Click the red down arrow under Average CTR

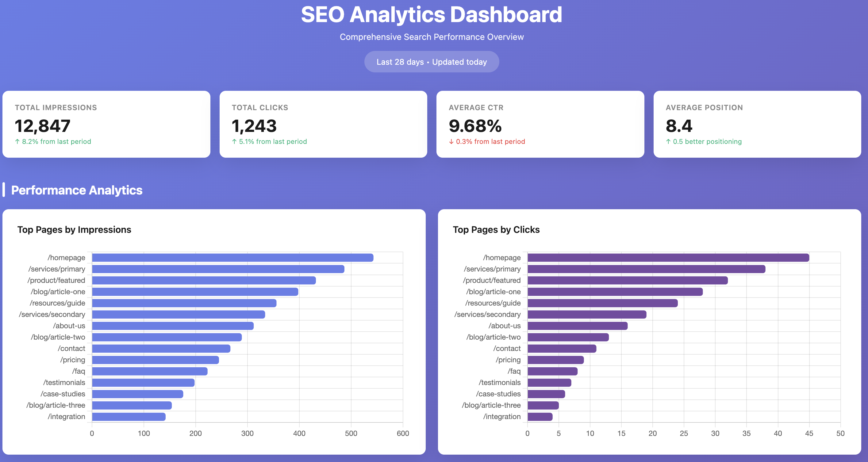point(451,141)
